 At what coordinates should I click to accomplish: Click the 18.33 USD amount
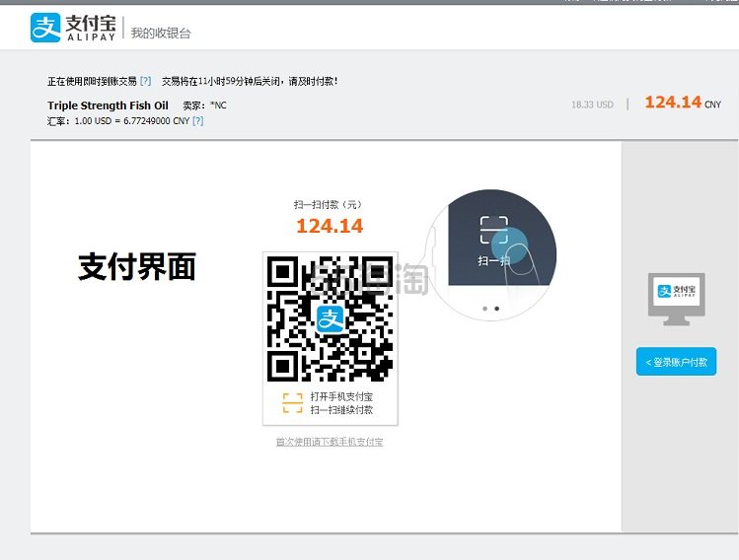click(592, 105)
